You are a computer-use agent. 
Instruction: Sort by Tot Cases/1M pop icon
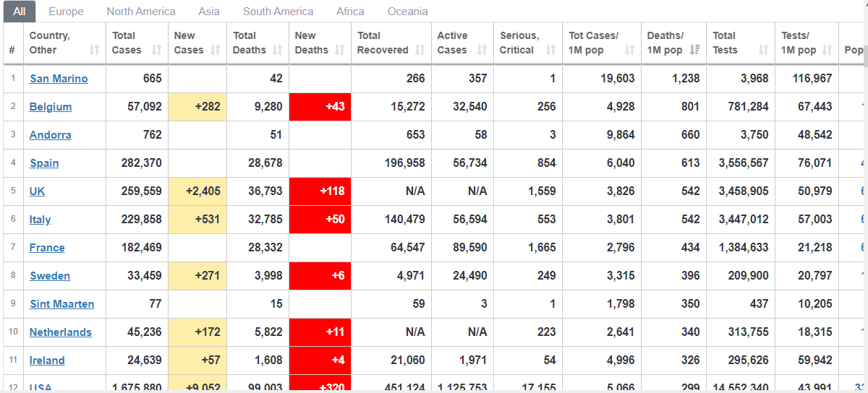pyautogui.click(x=630, y=50)
